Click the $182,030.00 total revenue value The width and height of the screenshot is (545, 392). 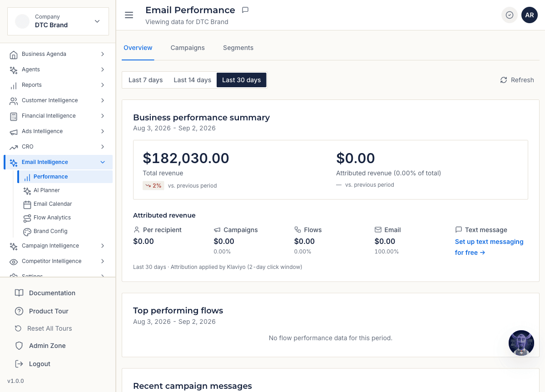coord(186,158)
